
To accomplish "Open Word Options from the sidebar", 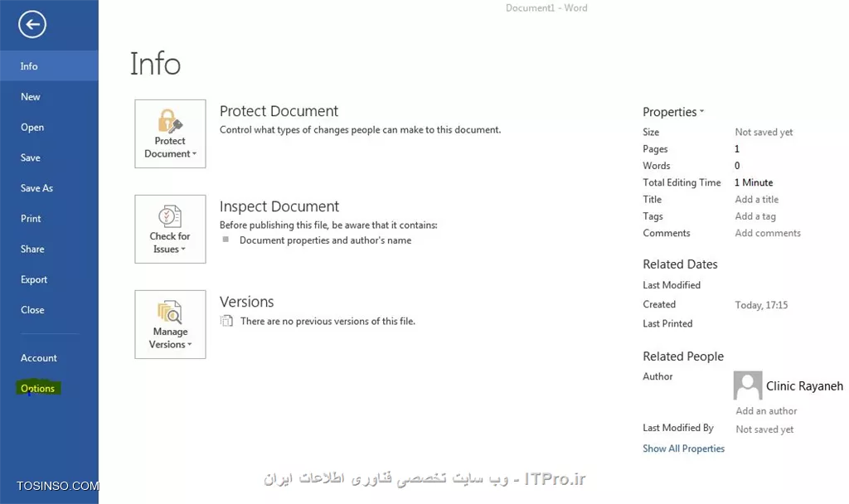I will tap(38, 388).
